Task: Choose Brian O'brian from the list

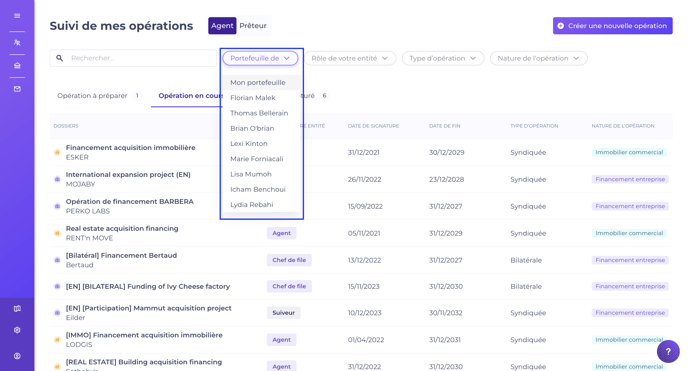Action: (x=261, y=128)
